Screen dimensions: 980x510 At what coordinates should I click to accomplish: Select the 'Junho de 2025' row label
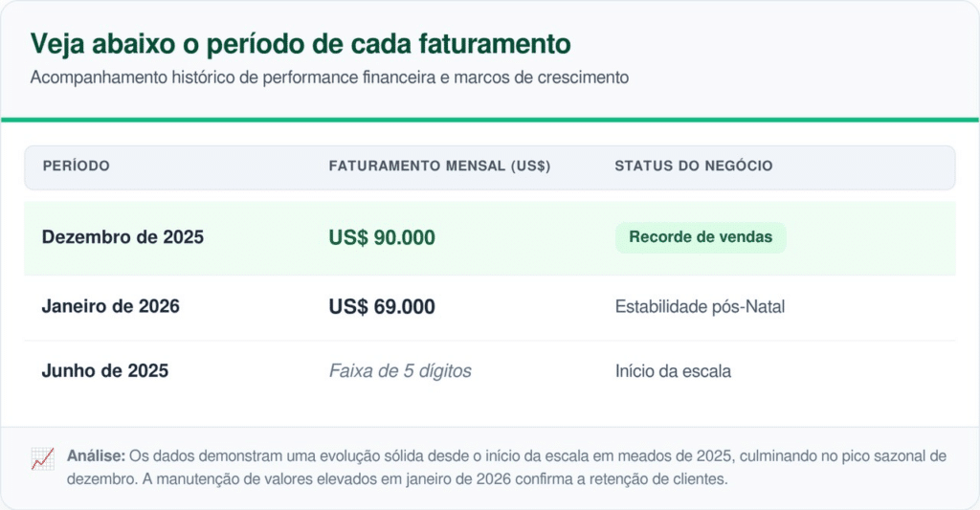click(105, 371)
